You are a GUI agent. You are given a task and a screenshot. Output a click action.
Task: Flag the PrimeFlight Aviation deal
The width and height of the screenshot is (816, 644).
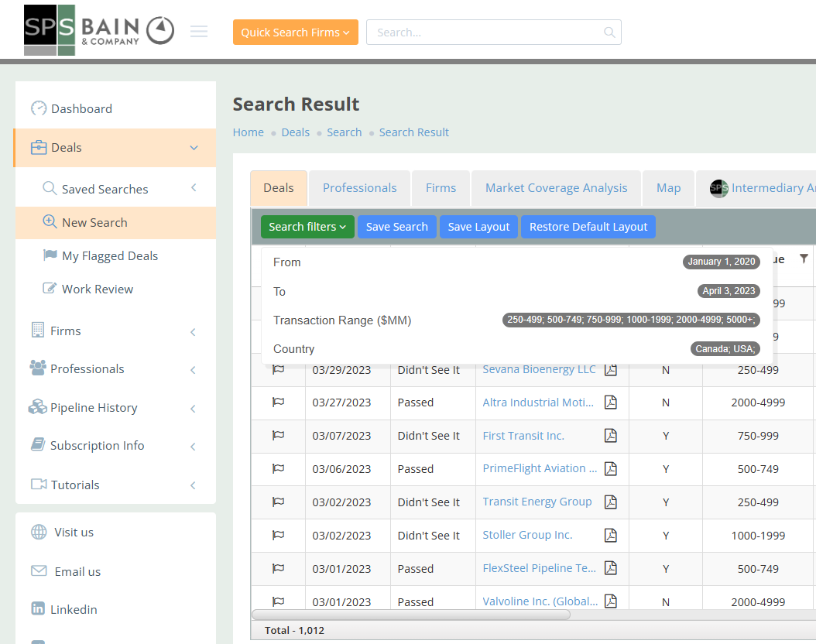point(279,469)
